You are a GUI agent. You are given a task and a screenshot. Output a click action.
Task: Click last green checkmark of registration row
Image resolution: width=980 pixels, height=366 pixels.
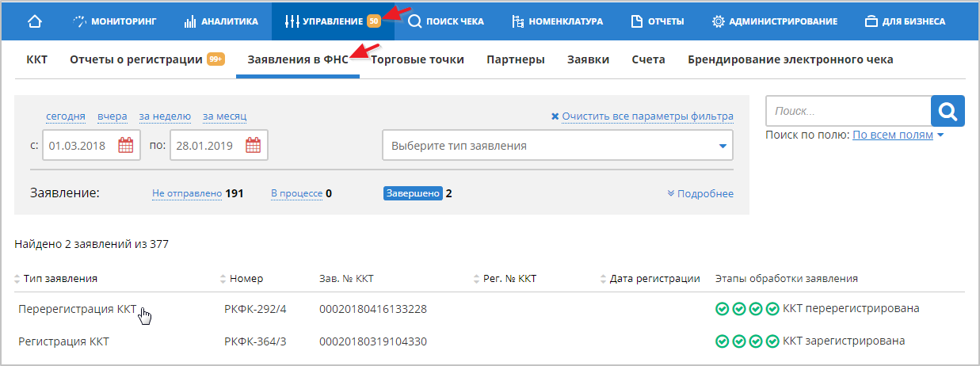pyautogui.click(x=772, y=341)
